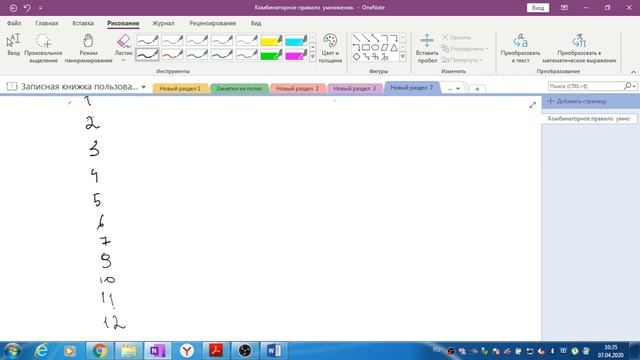Choose the triangle shape
Viewport: 640px width, 360px height.
394,47
